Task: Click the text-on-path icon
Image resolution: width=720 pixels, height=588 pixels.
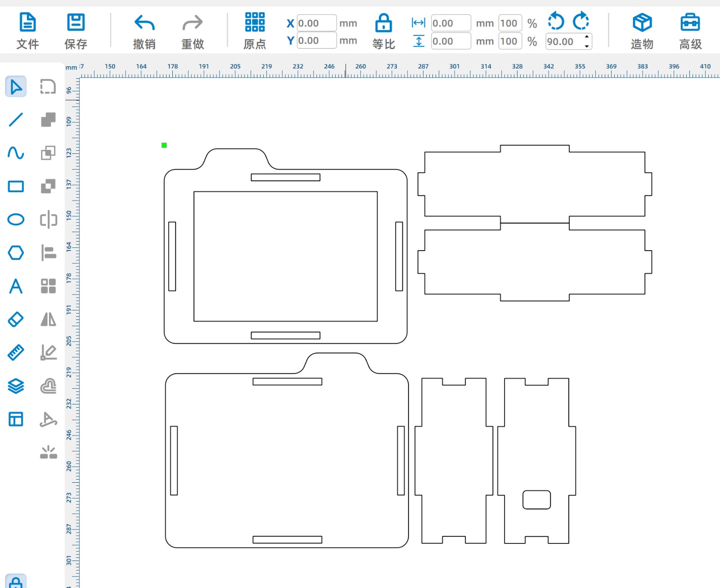Action: click(x=48, y=419)
